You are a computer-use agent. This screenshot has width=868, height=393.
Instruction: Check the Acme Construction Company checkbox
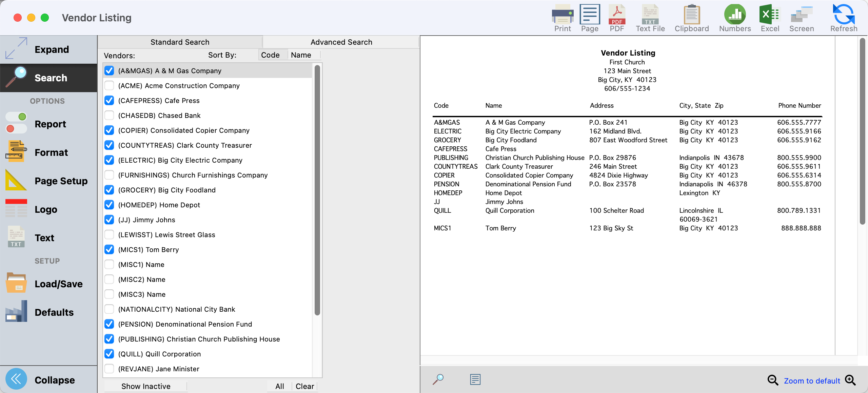109,86
